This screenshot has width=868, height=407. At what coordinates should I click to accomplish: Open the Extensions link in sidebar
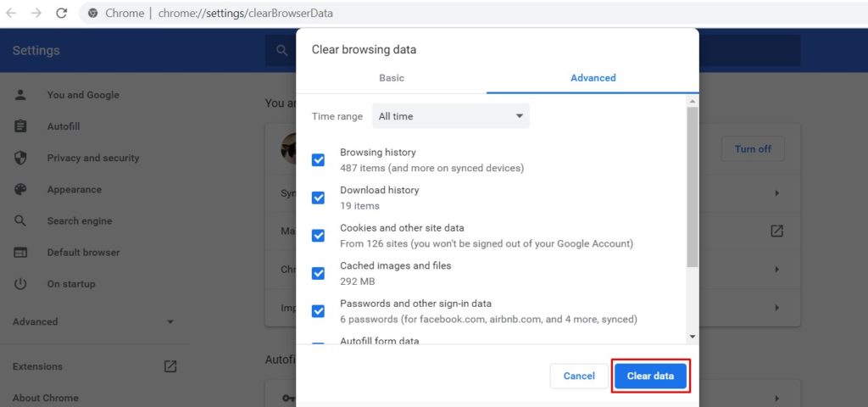point(37,366)
